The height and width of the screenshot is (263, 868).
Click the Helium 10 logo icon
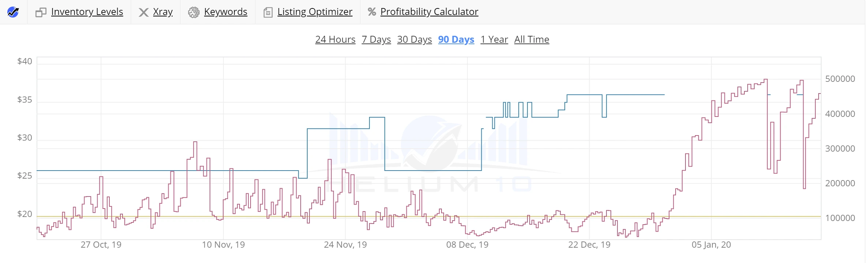pyautogui.click(x=13, y=12)
